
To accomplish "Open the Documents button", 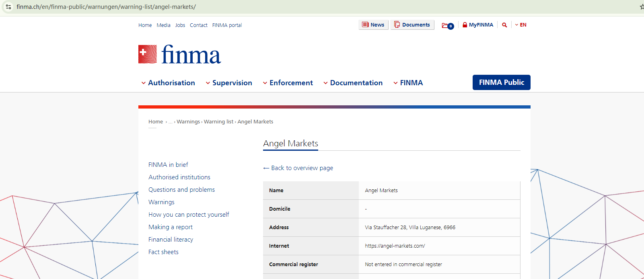I will click(412, 25).
